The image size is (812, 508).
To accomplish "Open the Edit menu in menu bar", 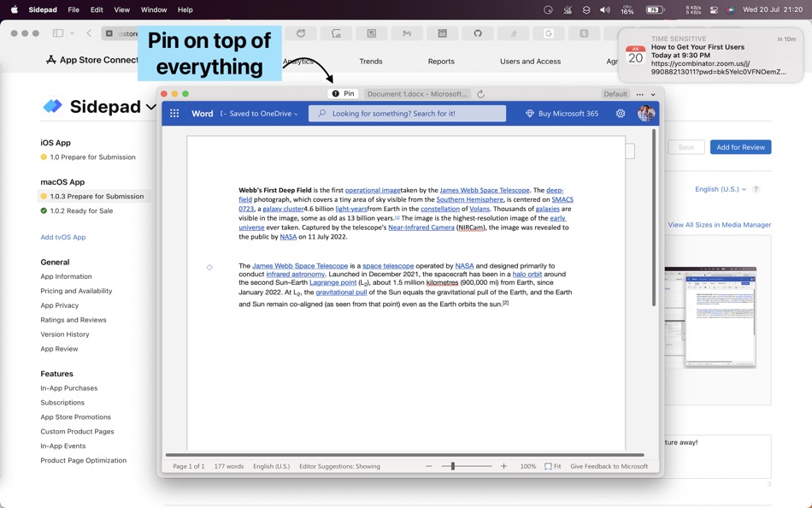I will (x=97, y=9).
